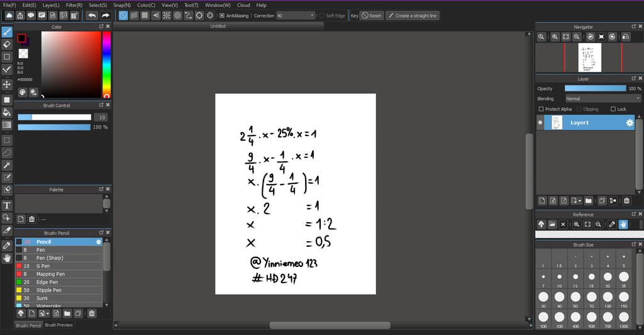
Task: Select the Gradient tool
Action: click(x=7, y=125)
